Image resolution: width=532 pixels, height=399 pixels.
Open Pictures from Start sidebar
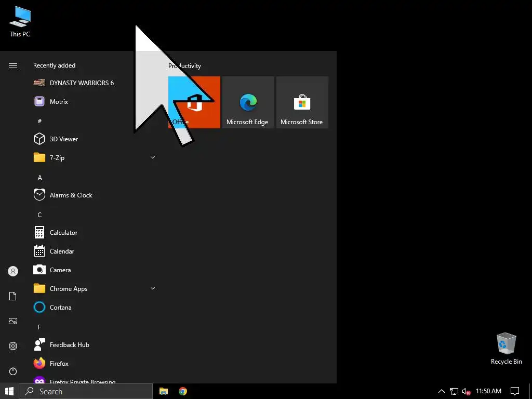[x=13, y=321]
